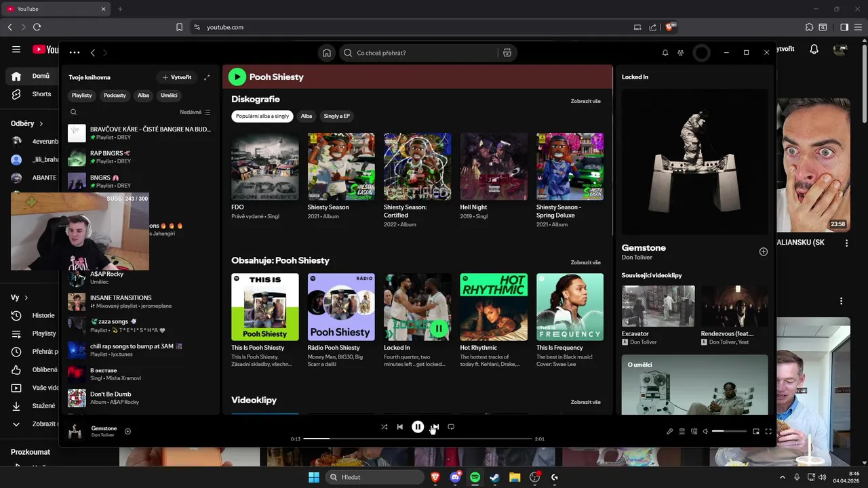Screen dimensions: 868x488
Task: Play Pooh Shiesty with the green button
Action: point(237,77)
